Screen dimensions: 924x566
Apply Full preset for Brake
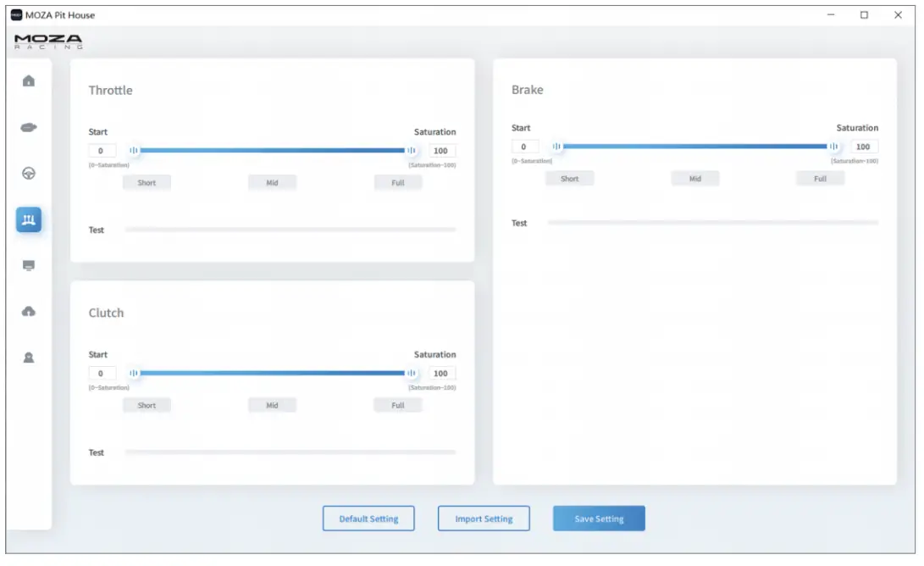coord(820,179)
